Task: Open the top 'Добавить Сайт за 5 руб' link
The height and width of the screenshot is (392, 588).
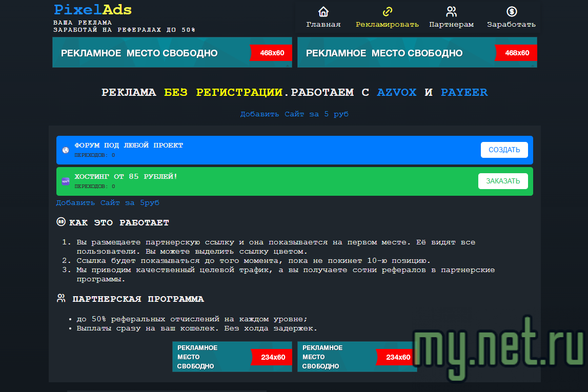Action: 294,114
